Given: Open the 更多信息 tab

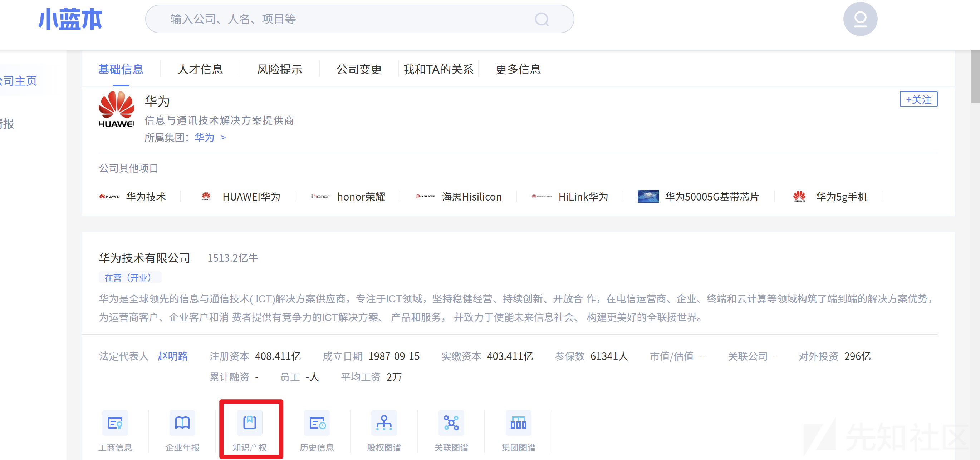Looking at the screenshot, I should 518,69.
